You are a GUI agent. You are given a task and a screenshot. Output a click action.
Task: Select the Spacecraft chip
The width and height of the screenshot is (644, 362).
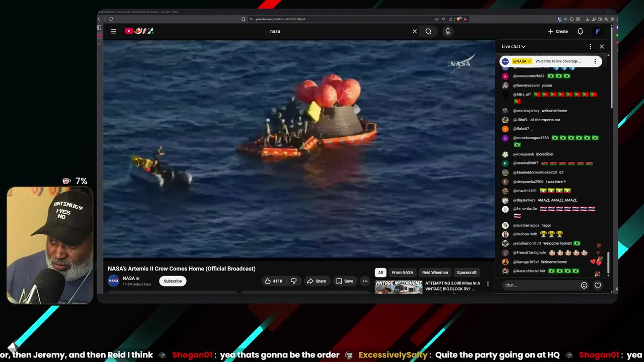(x=467, y=273)
